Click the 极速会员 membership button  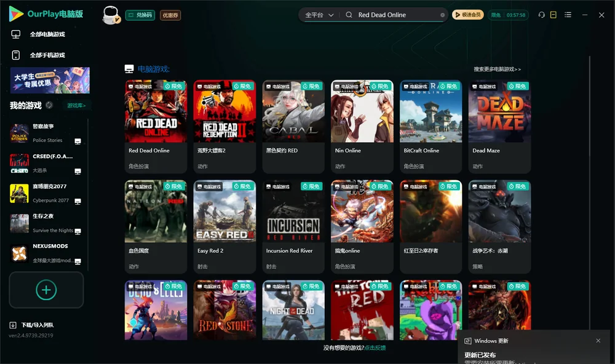[468, 15]
